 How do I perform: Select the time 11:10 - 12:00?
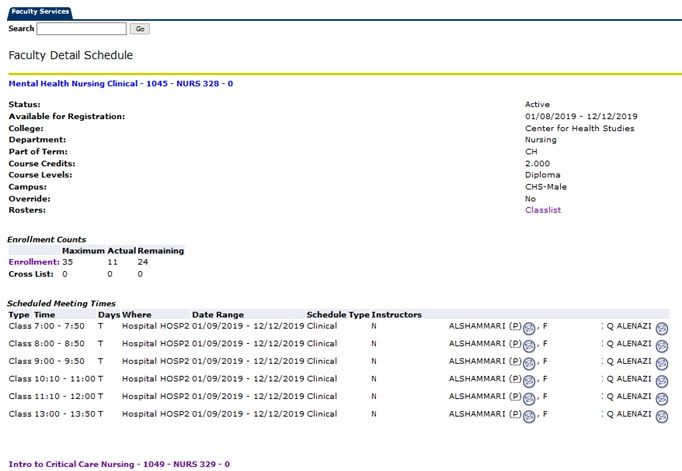(x=65, y=396)
